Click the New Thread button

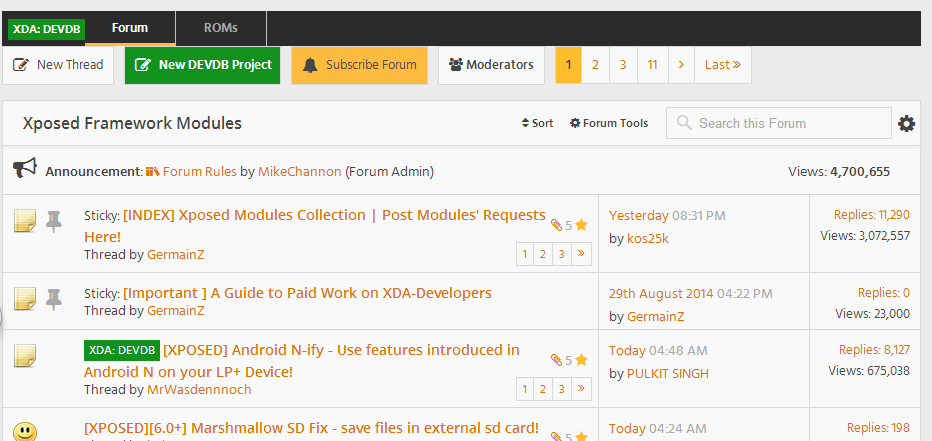click(x=58, y=65)
